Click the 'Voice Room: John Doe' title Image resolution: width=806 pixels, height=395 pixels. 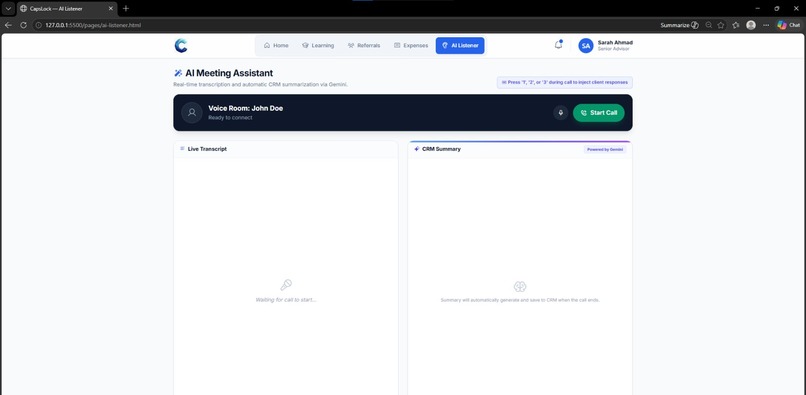point(246,108)
